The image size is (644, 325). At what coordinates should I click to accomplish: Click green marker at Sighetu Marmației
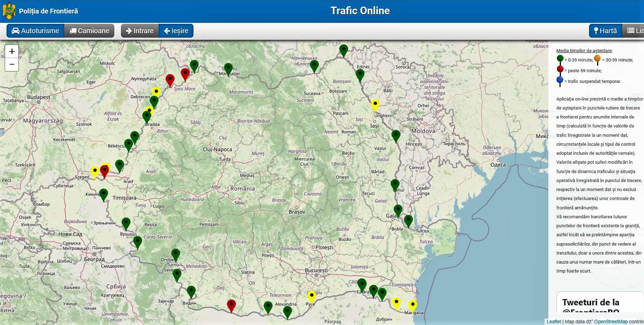(228, 69)
